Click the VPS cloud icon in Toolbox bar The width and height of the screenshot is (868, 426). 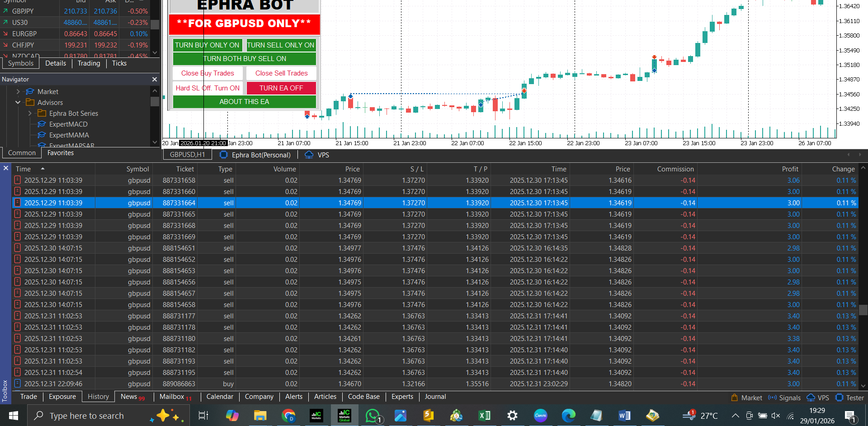coord(811,398)
